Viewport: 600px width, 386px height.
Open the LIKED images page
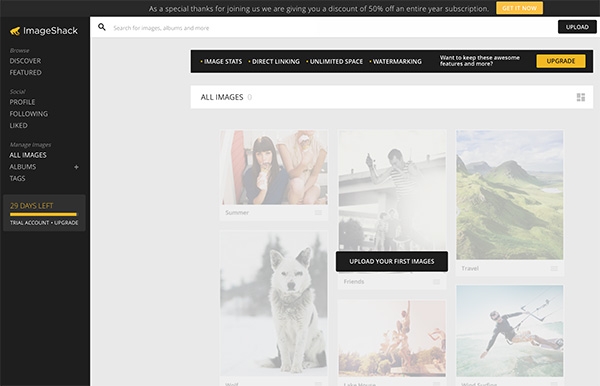click(x=18, y=125)
